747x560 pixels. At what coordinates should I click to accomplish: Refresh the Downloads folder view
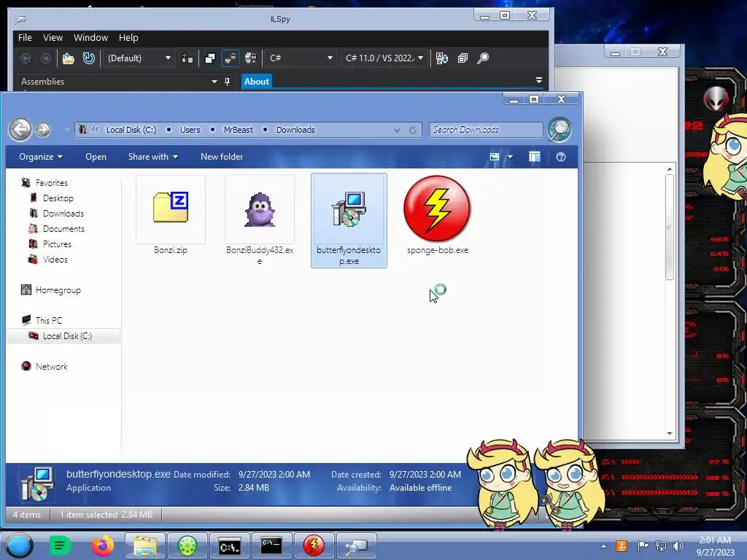(x=413, y=130)
